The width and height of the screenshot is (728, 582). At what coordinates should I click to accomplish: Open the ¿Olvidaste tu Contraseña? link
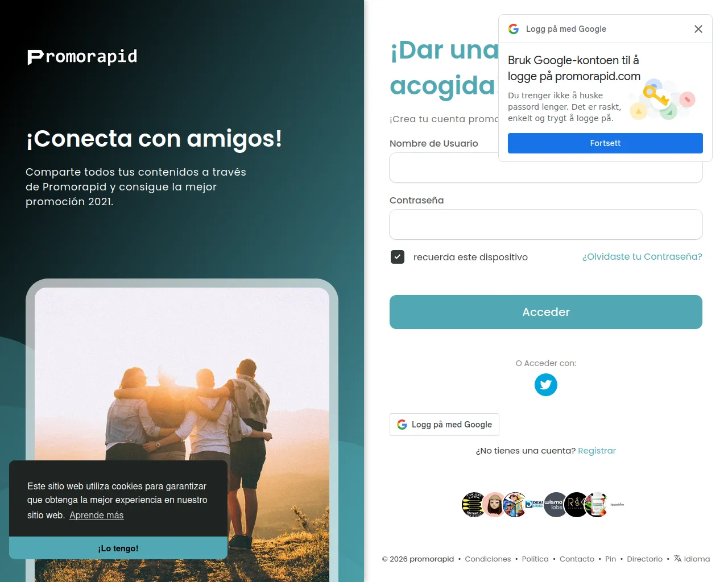click(x=642, y=257)
